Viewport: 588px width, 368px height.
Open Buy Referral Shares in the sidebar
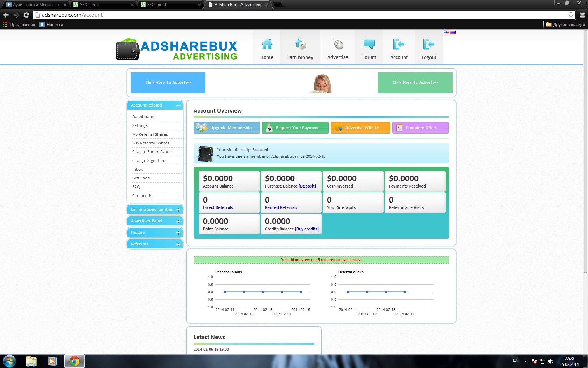151,143
